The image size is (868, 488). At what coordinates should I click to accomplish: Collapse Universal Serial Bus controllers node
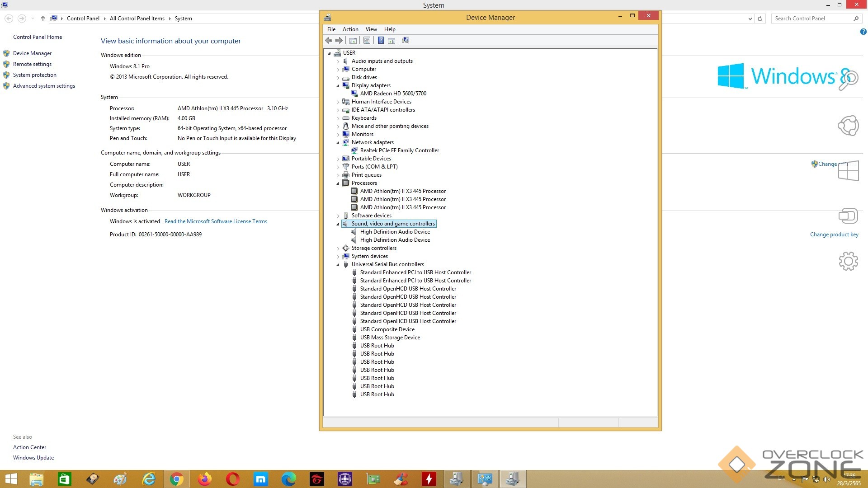(x=338, y=265)
